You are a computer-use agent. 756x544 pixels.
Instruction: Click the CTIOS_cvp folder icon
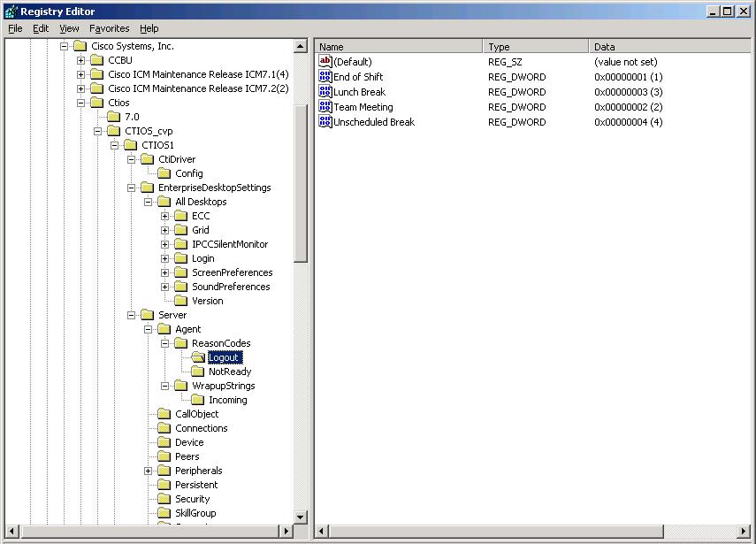[114, 131]
